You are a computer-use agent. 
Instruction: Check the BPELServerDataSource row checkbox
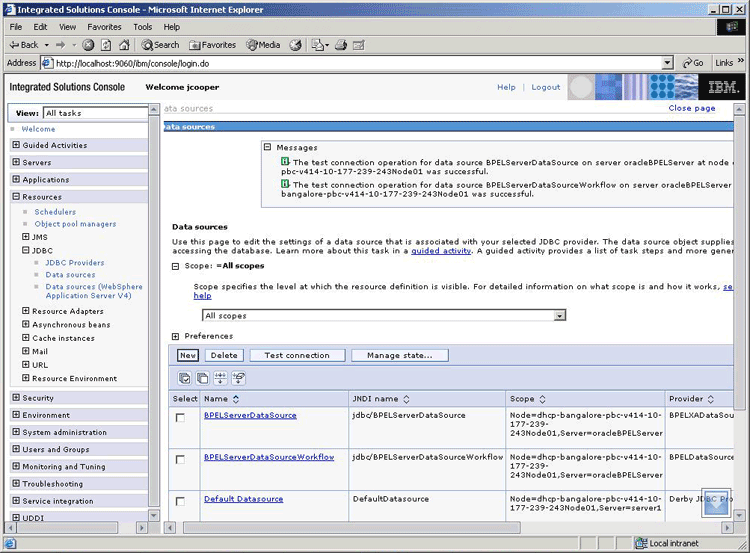[180, 418]
